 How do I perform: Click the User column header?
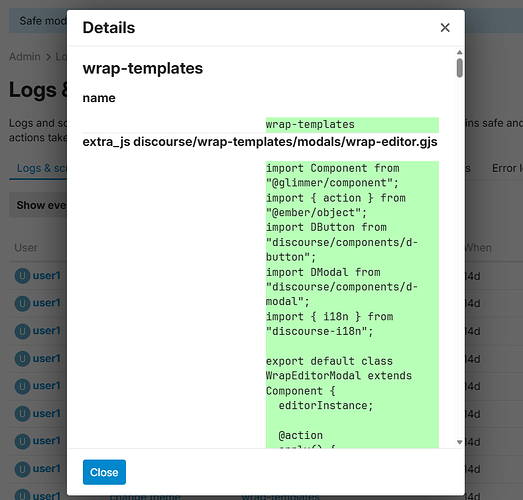[x=26, y=248]
